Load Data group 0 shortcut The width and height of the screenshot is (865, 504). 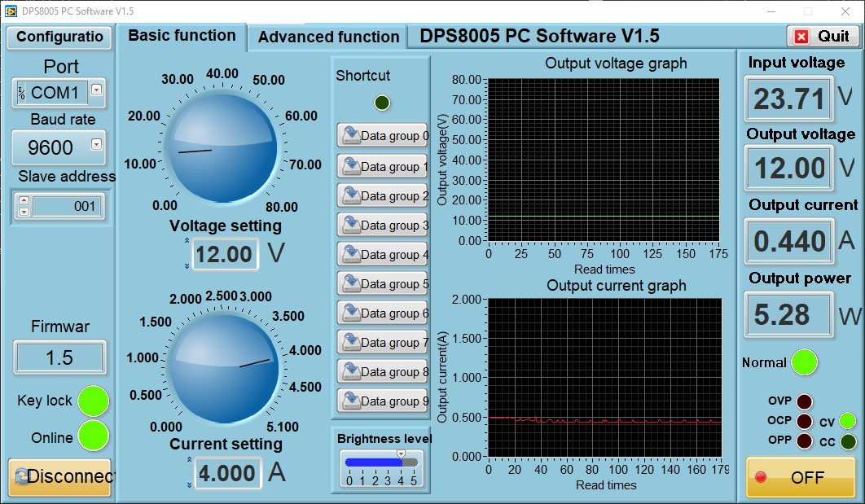coord(383,135)
